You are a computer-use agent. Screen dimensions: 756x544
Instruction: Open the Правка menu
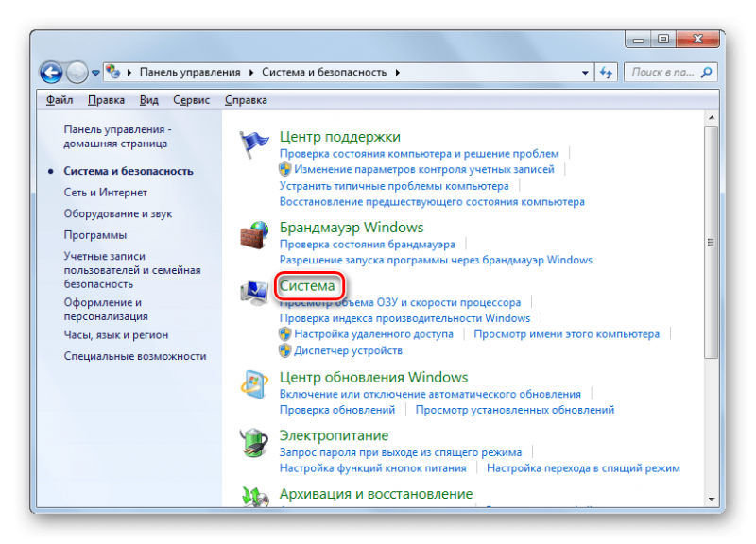[x=106, y=100]
